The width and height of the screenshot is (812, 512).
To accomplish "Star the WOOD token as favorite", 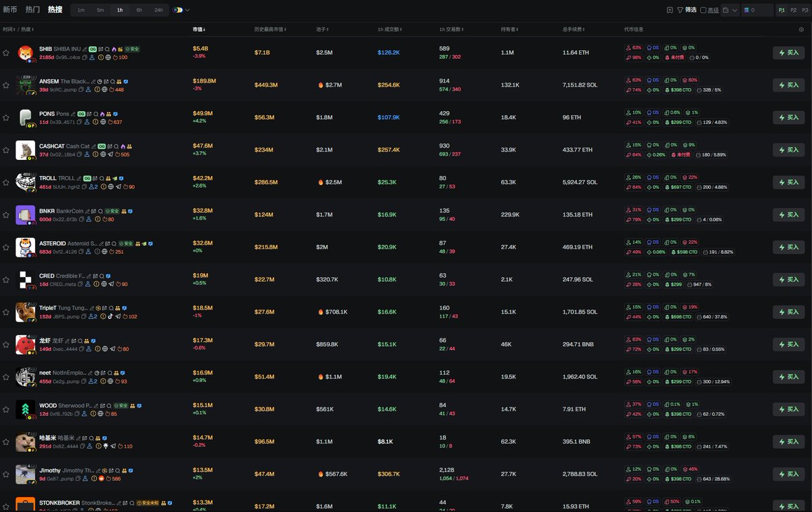I will click(x=5, y=410).
